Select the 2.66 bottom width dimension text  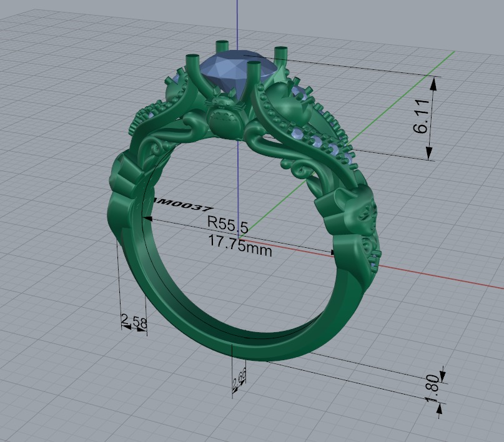(x=239, y=378)
